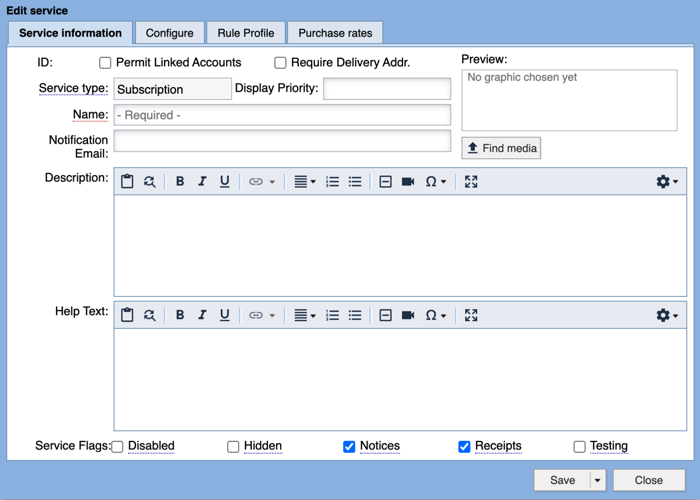
Task: Toggle bold in Description editor
Action: (180, 181)
